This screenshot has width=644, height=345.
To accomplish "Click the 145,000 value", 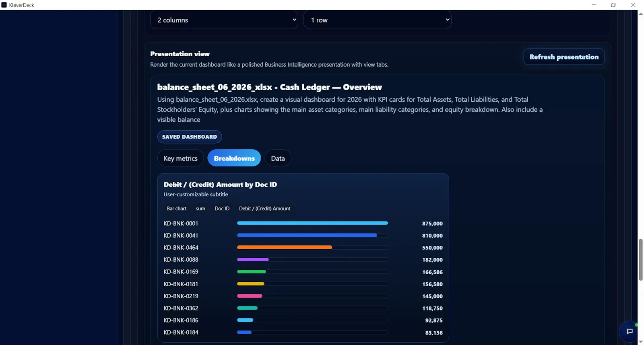I will [x=432, y=296].
